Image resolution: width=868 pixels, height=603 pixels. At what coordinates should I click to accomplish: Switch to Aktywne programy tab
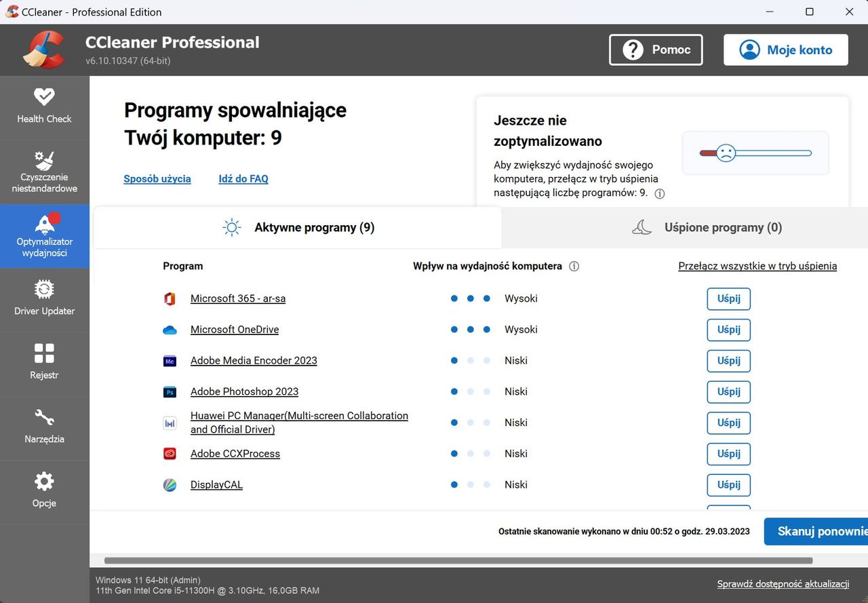298,228
